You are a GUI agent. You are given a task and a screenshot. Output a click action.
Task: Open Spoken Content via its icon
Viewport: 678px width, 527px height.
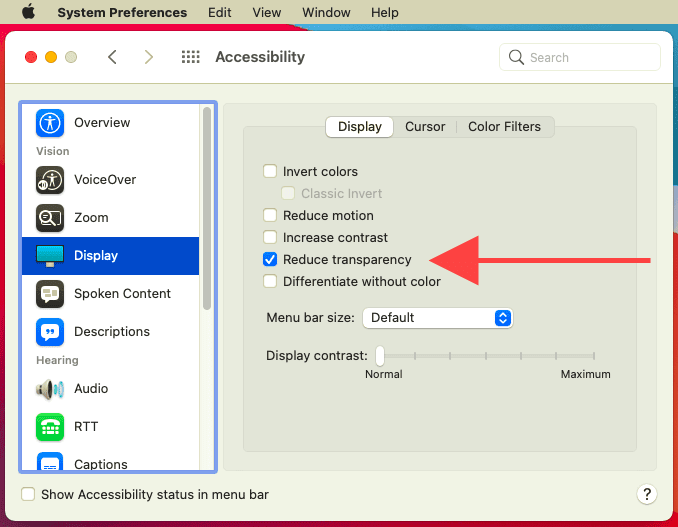point(50,294)
